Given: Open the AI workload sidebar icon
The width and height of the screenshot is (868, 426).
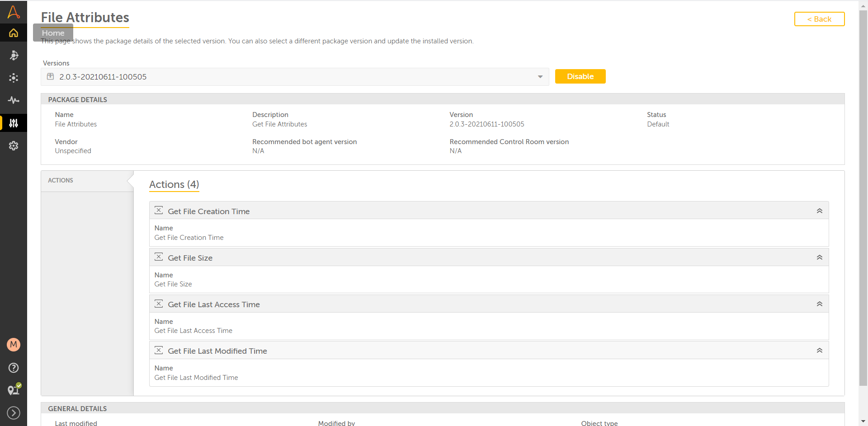Looking at the screenshot, I should point(14,78).
